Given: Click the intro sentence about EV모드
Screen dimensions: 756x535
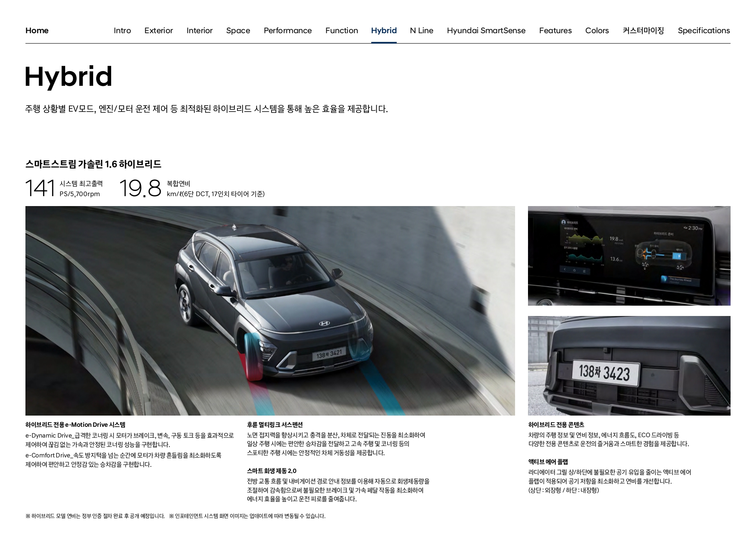Looking at the screenshot, I should [206, 109].
